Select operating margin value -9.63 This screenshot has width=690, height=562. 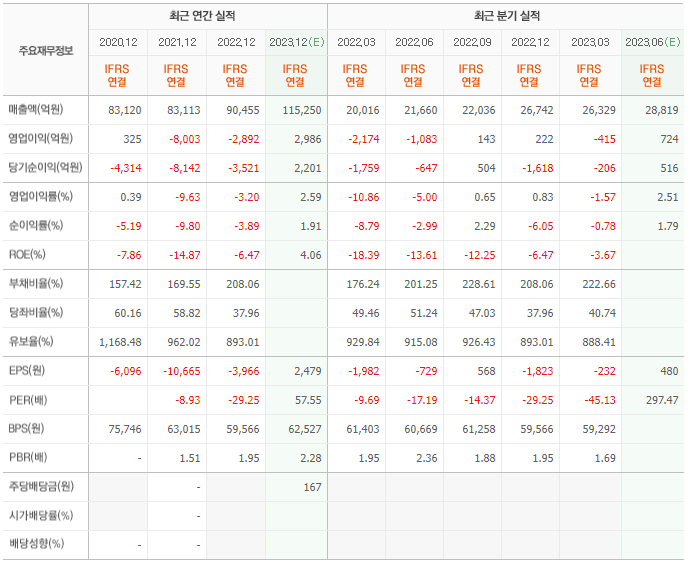coord(188,197)
